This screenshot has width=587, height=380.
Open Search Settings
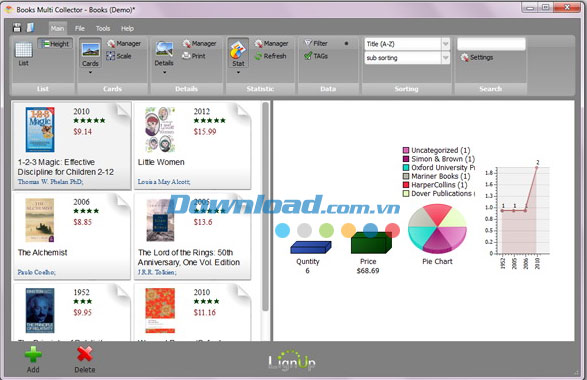click(477, 57)
